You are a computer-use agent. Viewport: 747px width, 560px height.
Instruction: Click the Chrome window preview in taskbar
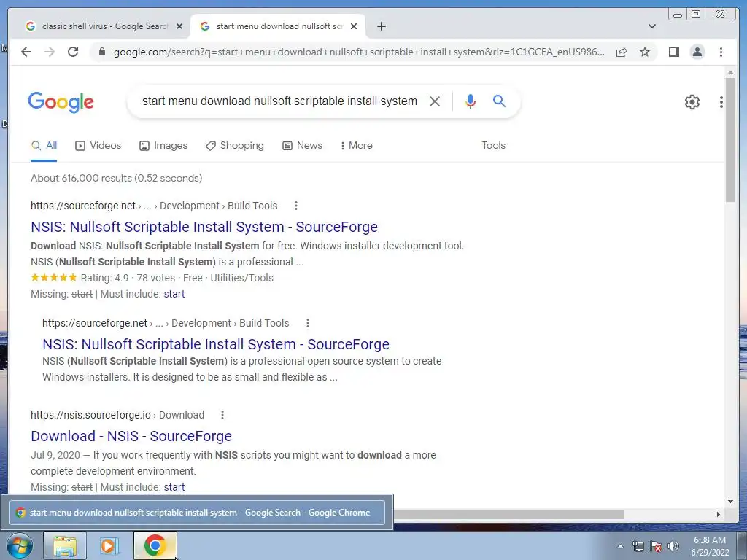pos(197,513)
